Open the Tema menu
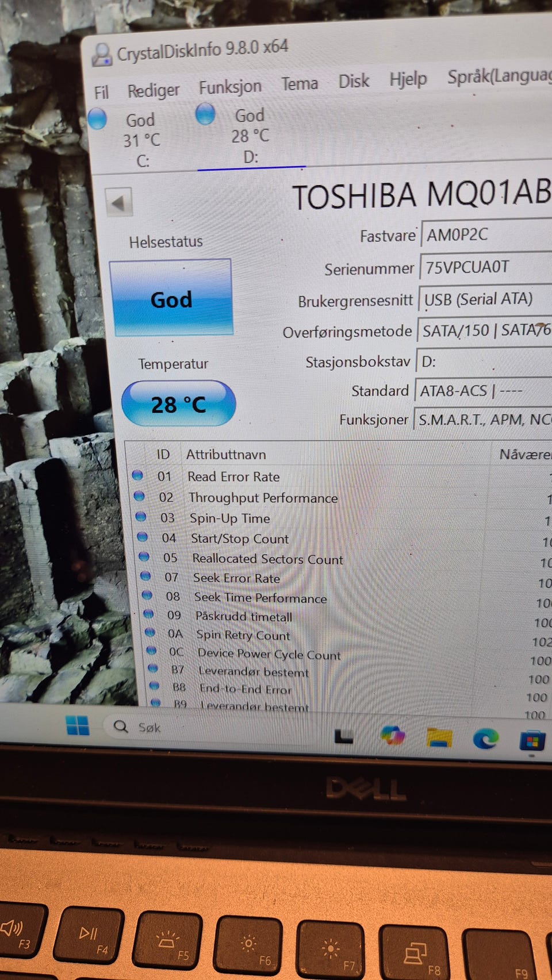 (x=299, y=84)
